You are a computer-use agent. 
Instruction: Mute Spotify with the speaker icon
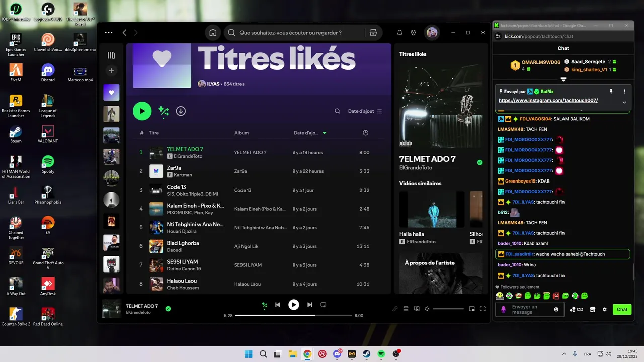click(427, 309)
